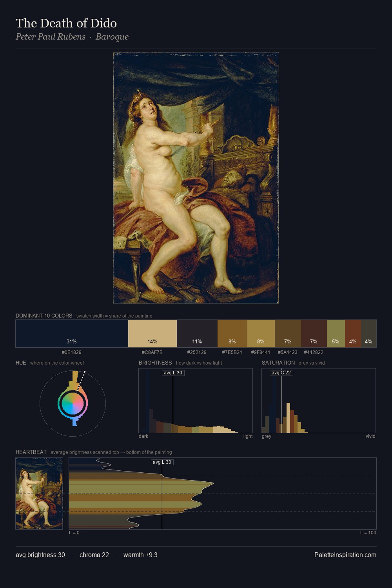392x588 pixels.
Task: Click the "vivid" axis label
Action: tap(370, 436)
